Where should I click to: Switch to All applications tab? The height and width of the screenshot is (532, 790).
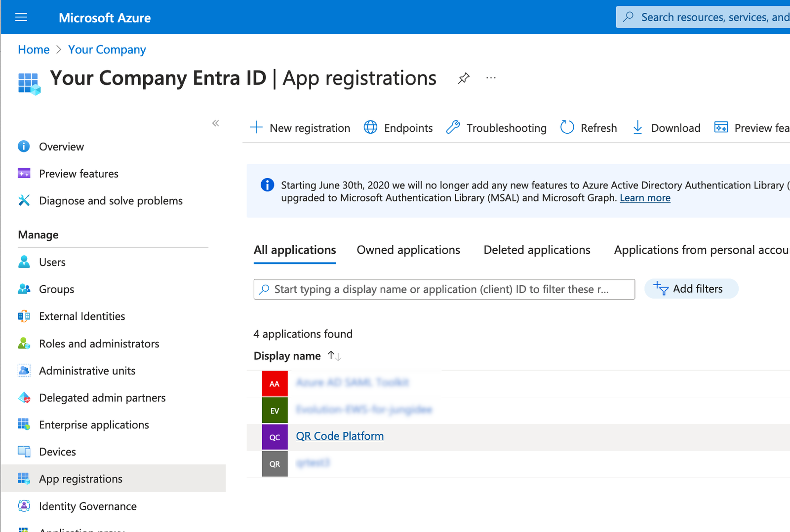[x=295, y=250]
